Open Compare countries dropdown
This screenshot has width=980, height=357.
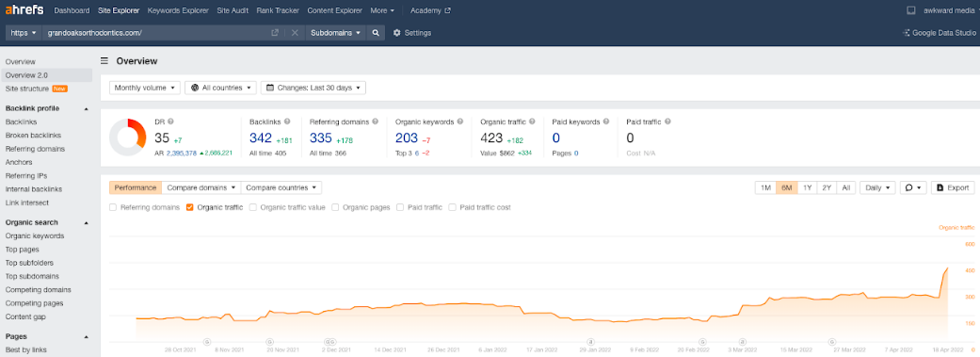pyautogui.click(x=281, y=187)
